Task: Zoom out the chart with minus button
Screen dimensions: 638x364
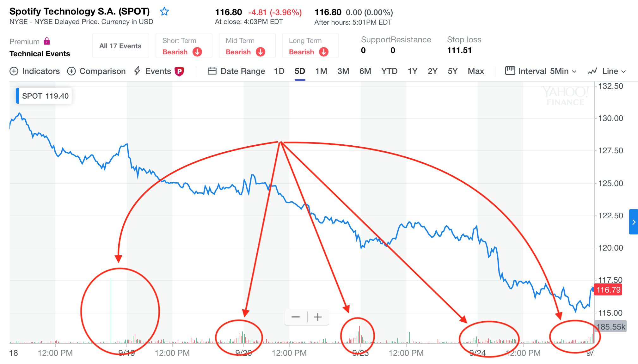Action: [x=296, y=317]
